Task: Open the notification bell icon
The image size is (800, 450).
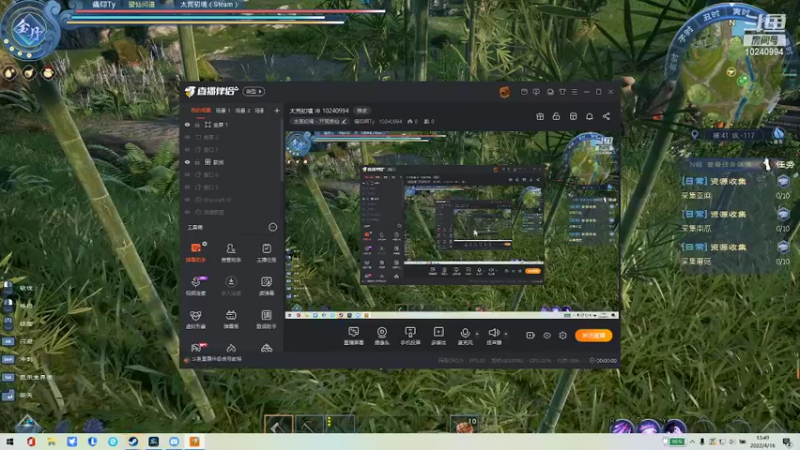Action: [589, 117]
